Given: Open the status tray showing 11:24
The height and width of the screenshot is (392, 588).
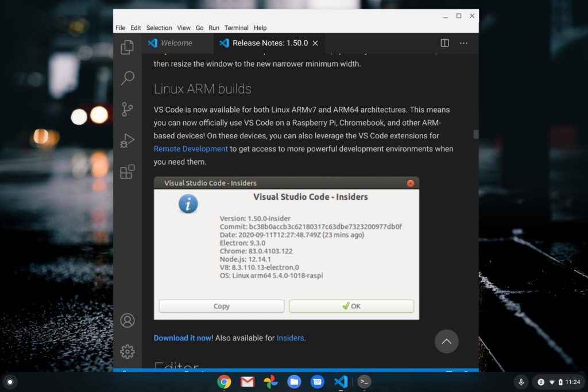Looking at the screenshot, I should coord(558,382).
